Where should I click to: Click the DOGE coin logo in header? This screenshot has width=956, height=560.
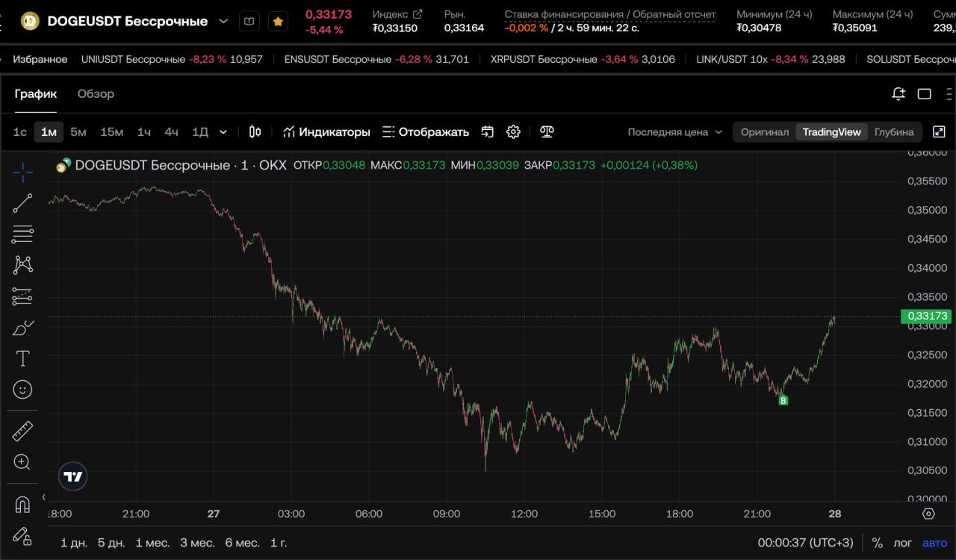point(30,22)
